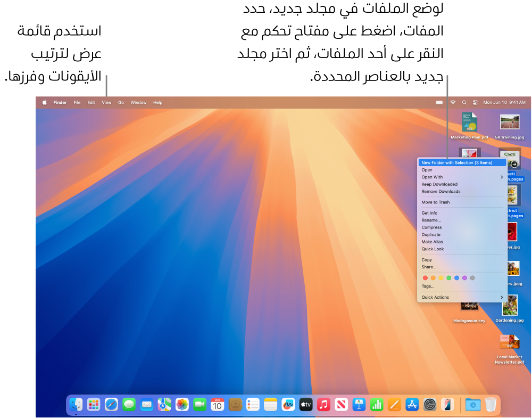Viewport: 532px width, 418px height.
Task: Open the File menu
Action: 77,102
